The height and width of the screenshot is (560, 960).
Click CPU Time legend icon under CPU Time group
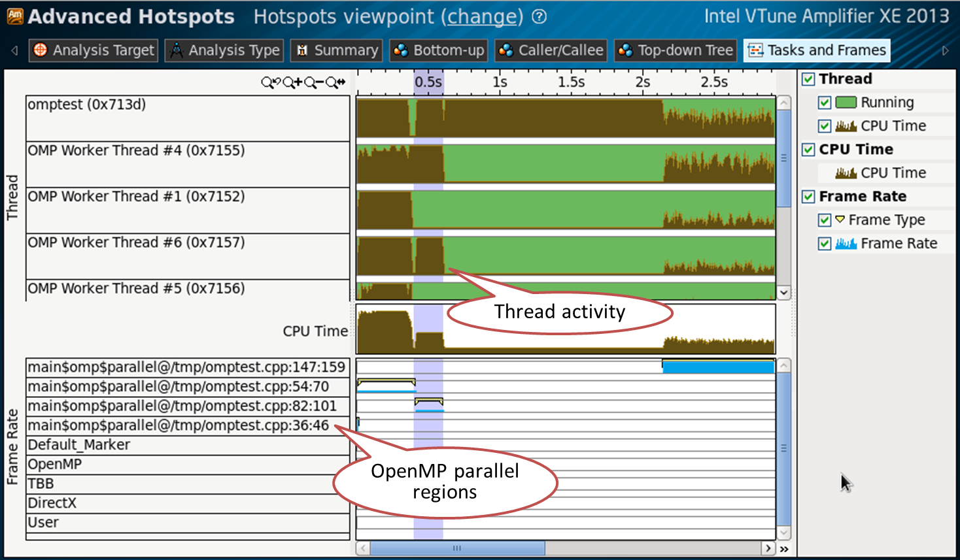(x=846, y=173)
